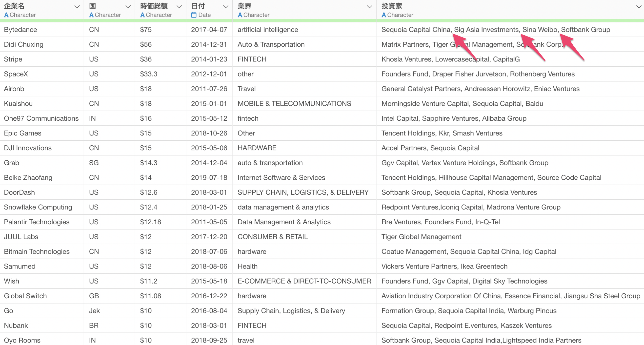This screenshot has height=345, width=644.
Task: Select the Founders Fund, Draper Fisher Jurvetson cell
Action: coord(510,74)
